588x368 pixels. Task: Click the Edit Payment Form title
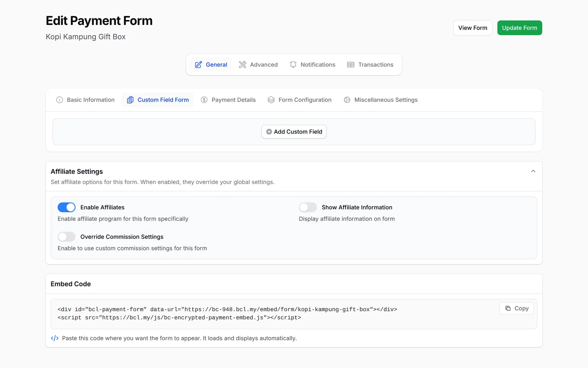[x=99, y=20]
